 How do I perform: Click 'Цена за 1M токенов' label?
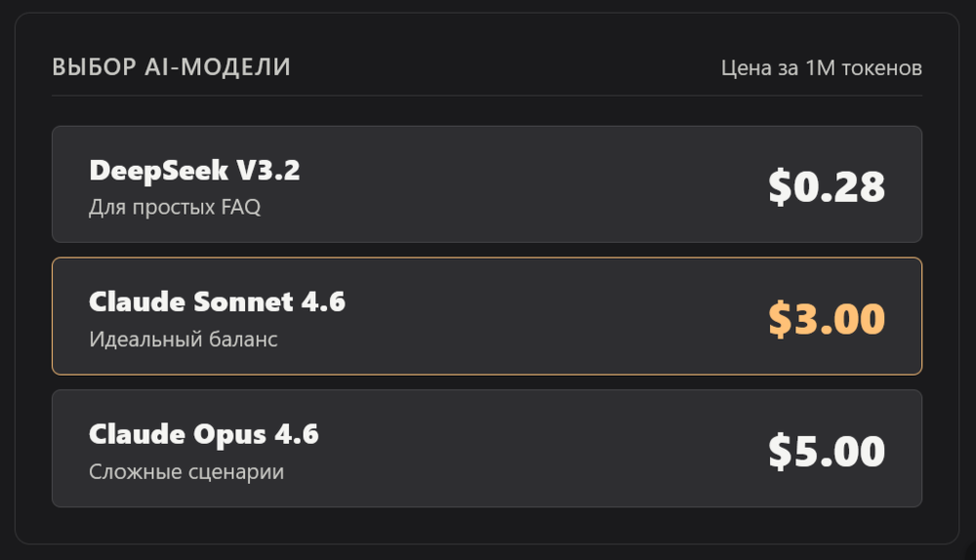pos(821,68)
